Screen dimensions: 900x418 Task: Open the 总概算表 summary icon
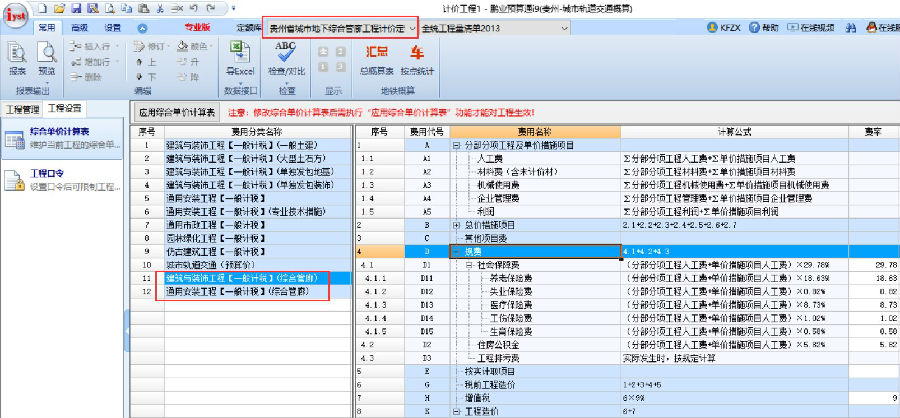pyautogui.click(x=376, y=58)
